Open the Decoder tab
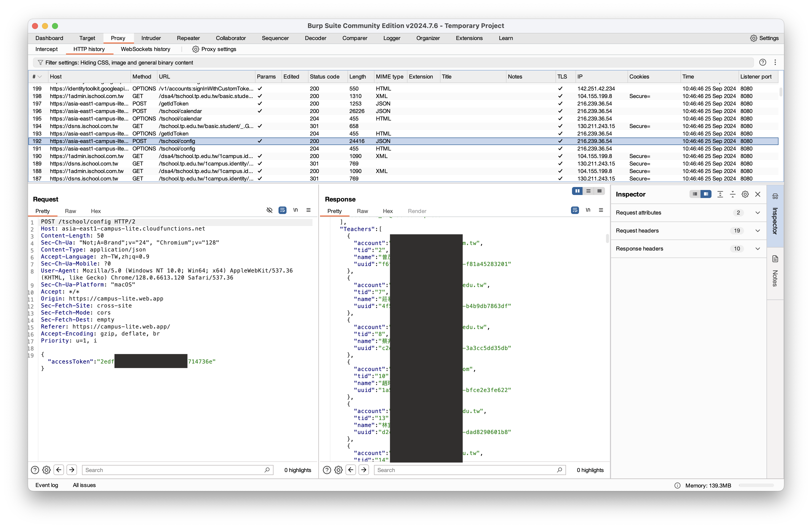The height and width of the screenshot is (528, 812). coord(315,38)
